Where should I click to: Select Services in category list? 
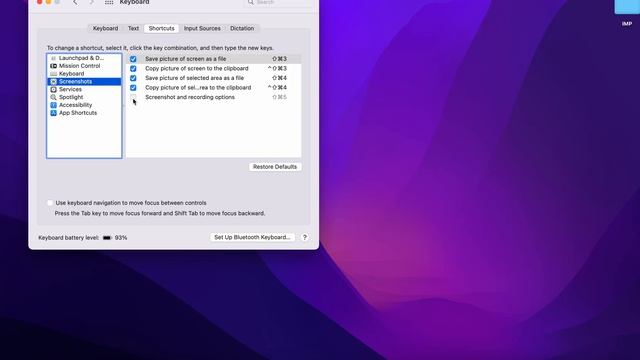coord(84,89)
